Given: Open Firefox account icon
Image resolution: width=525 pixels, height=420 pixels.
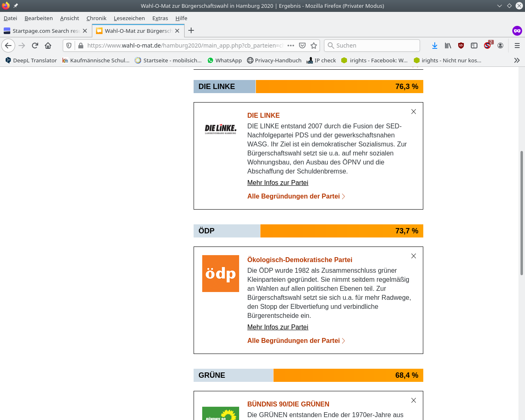Looking at the screenshot, I should click(x=500, y=46).
